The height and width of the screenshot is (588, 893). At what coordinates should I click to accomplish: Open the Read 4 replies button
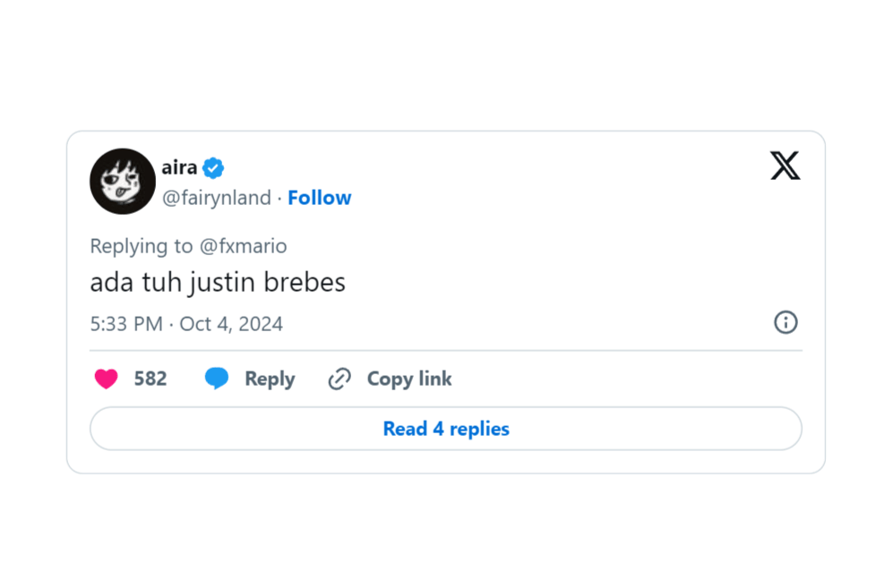tap(446, 429)
